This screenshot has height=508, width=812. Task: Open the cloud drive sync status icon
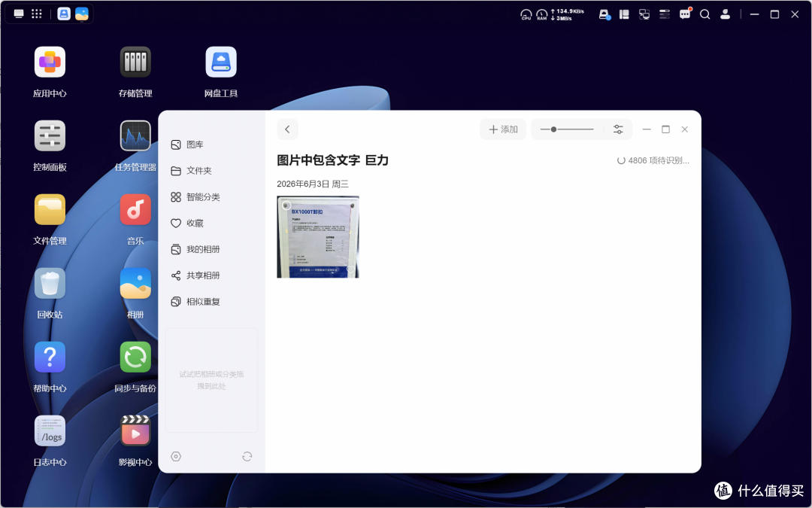pos(604,14)
